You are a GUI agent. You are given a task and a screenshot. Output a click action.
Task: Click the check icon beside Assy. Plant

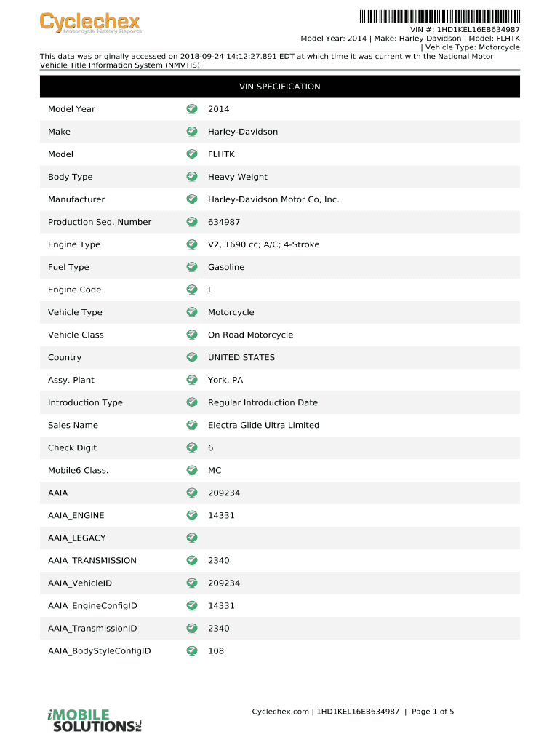191,380
